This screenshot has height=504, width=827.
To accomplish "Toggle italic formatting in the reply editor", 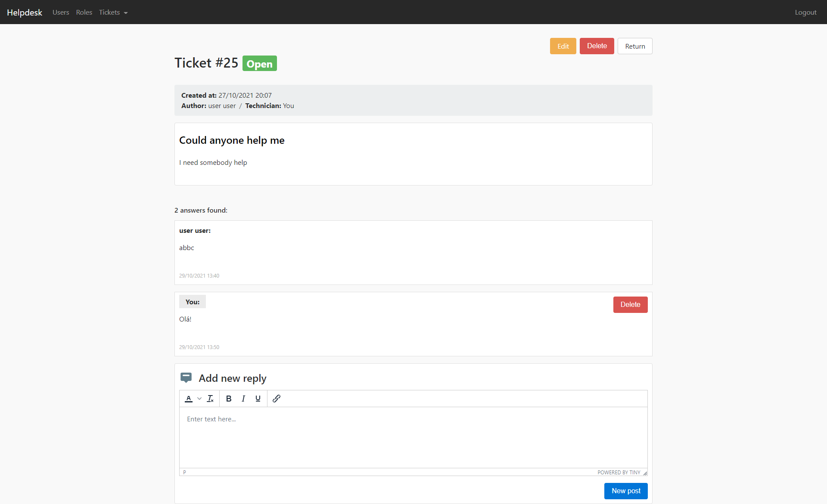I will pyautogui.click(x=243, y=399).
